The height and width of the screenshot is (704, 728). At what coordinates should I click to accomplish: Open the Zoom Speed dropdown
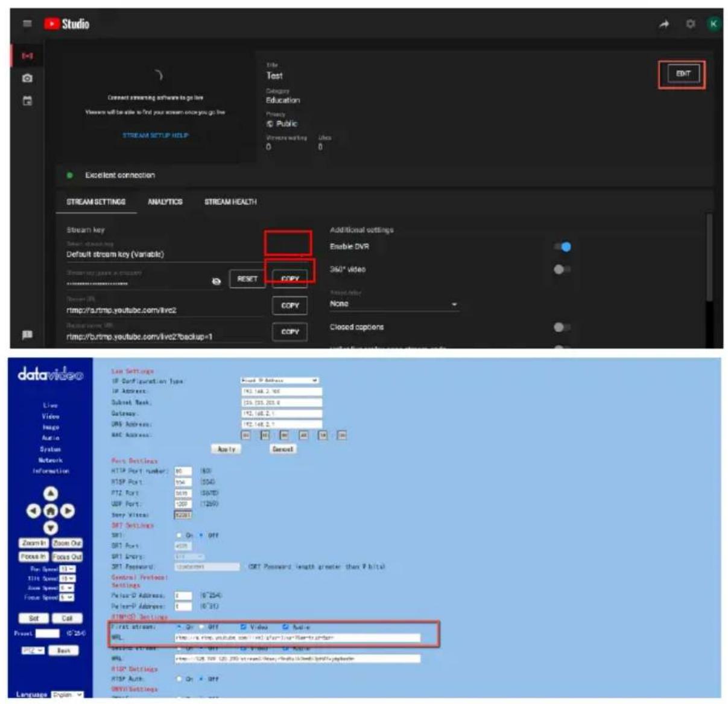pyautogui.click(x=66, y=588)
